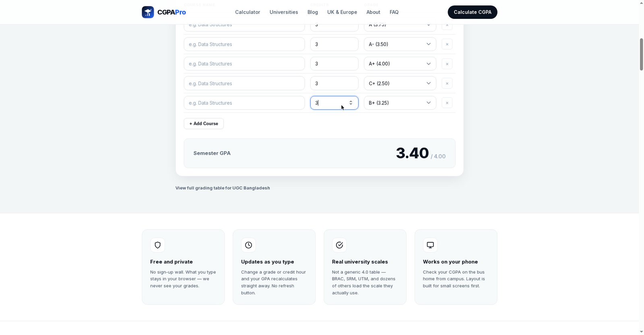
Task: Click the Semester GPA label
Action: [x=212, y=153]
